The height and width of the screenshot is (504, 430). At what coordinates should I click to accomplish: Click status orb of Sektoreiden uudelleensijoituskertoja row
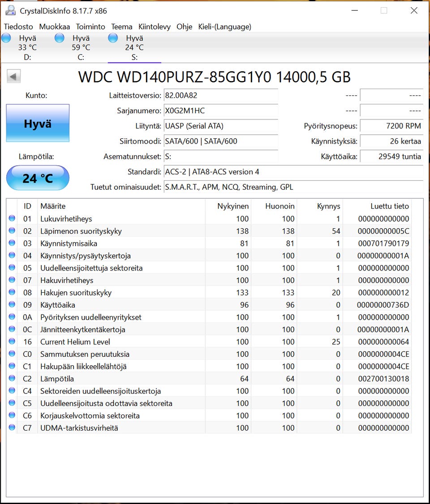tap(12, 390)
